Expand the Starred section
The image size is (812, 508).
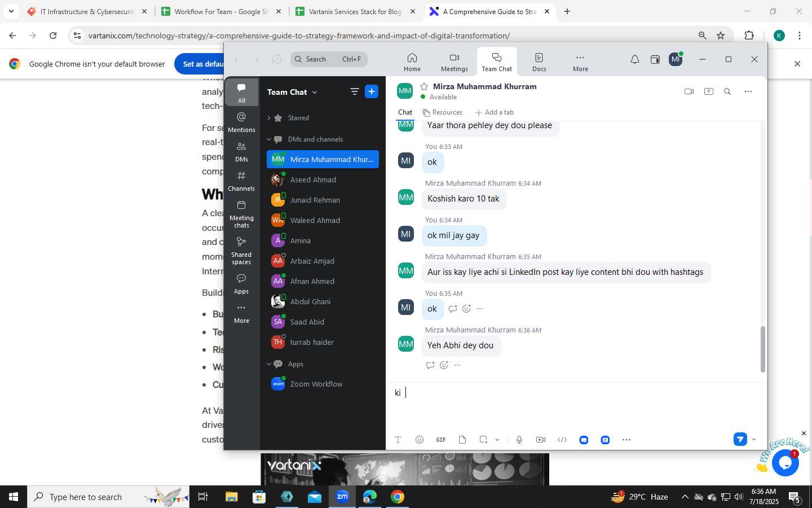[x=269, y=118]
